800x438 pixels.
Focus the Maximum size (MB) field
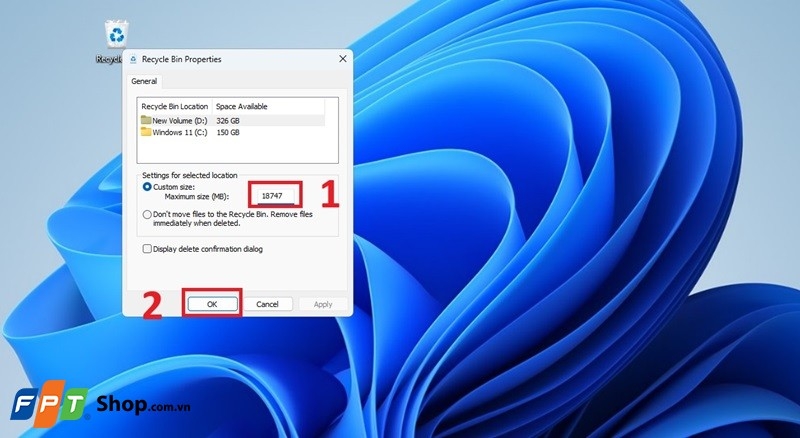point(275,196)
